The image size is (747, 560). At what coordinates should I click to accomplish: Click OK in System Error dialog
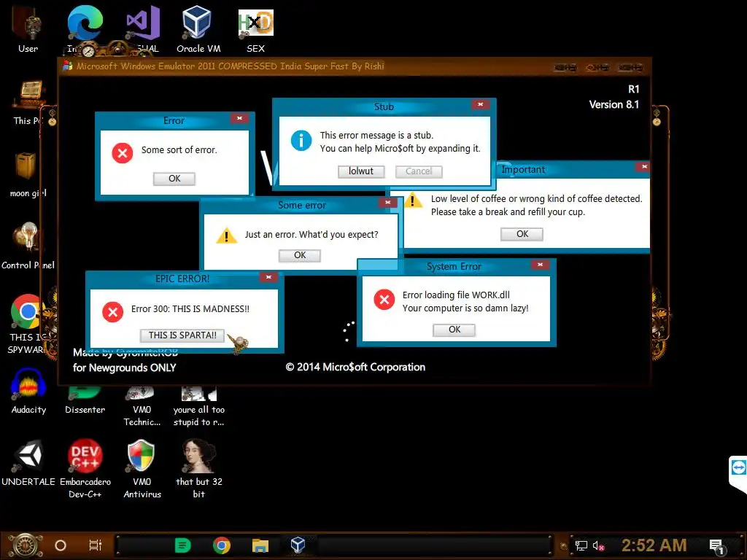[x=454, y=330]
